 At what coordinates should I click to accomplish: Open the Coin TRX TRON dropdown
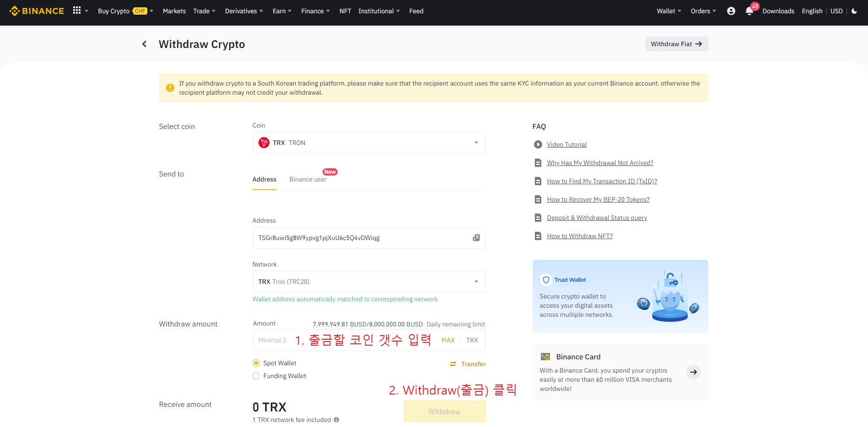369,143
